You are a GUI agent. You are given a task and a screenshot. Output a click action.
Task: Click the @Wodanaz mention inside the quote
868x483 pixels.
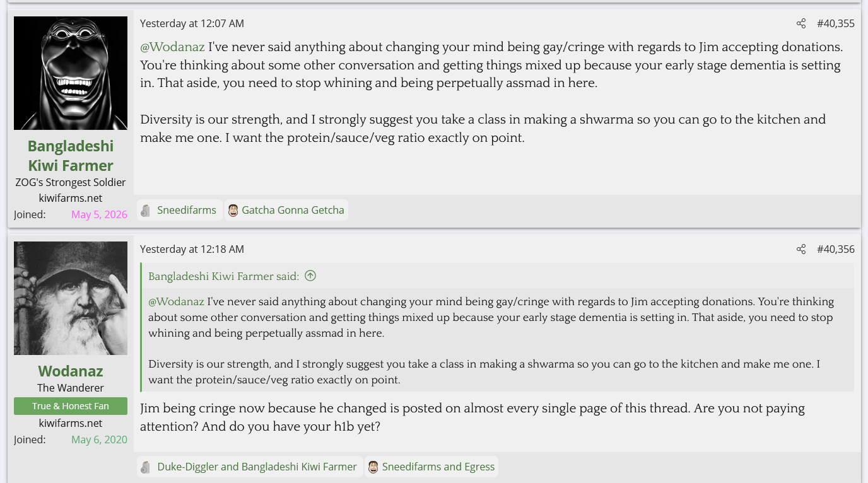[176, 302]
